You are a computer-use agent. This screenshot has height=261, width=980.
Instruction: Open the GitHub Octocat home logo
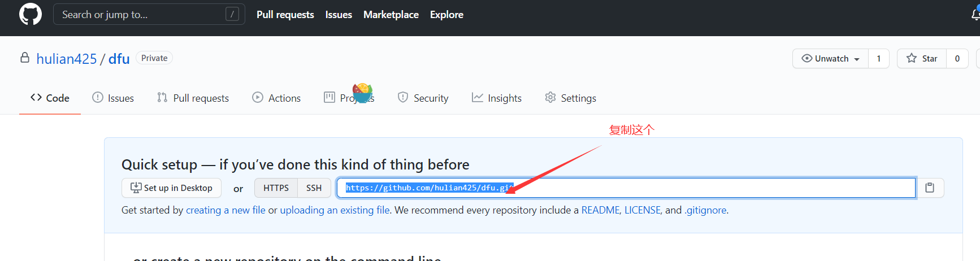click(31, 14)
